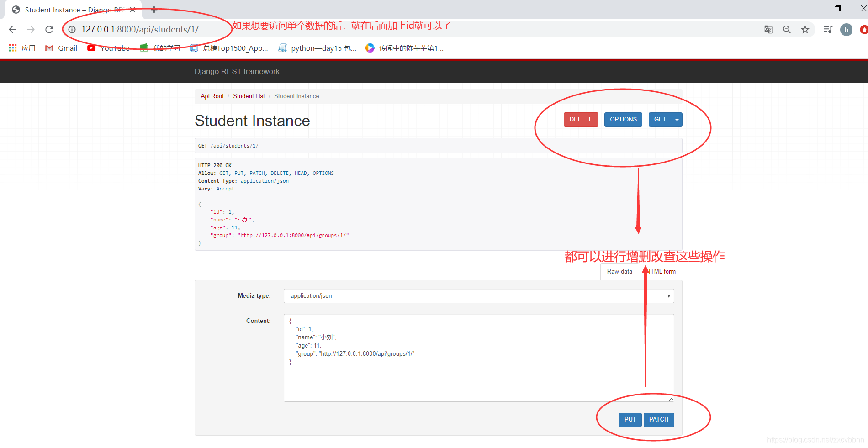Viewport: 868px width, 448px height.
Task: Click the 'Student Instance' breadcrumb text
Action: pos(296,96)
